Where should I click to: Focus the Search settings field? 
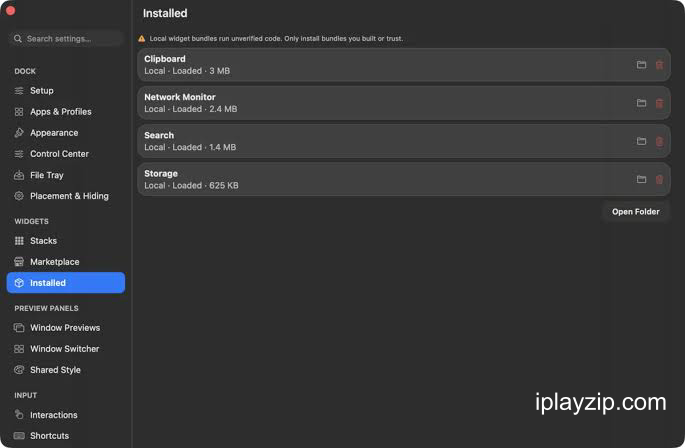(x=66, y=38)
